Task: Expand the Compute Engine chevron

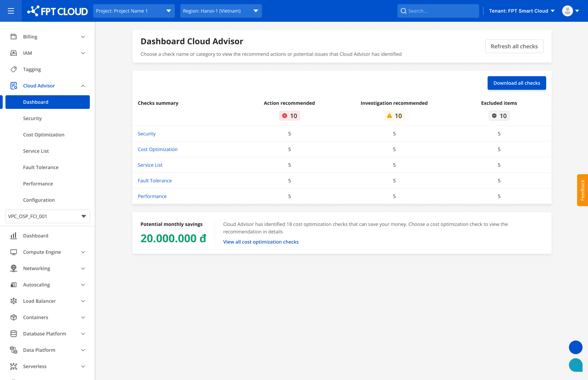Action: (x=83, y=252)
